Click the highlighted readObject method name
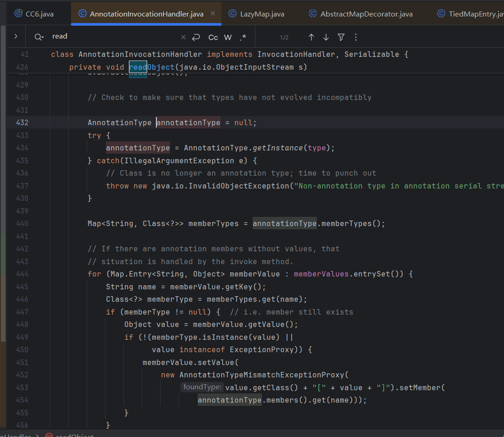The image size is (504, 437). [152, 67]
